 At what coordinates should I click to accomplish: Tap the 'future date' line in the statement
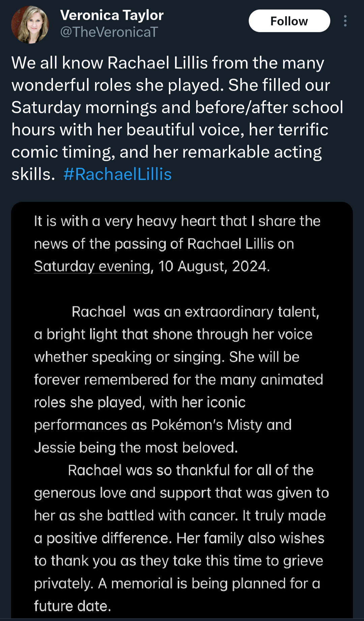pos(72,606)
